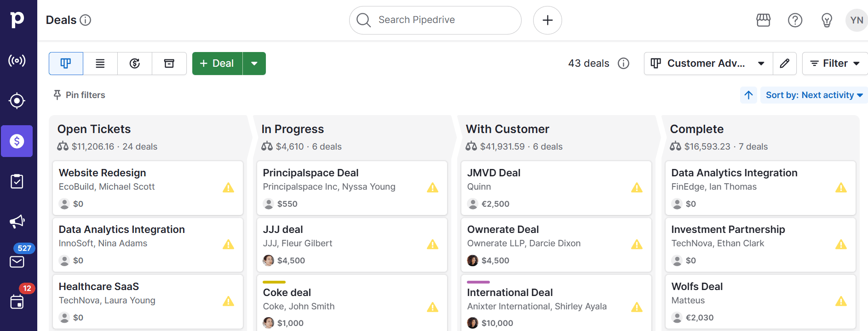Click warning icon on Investment Partnership
This screenshot has width=868, height=331.
[x=841, y=244]
